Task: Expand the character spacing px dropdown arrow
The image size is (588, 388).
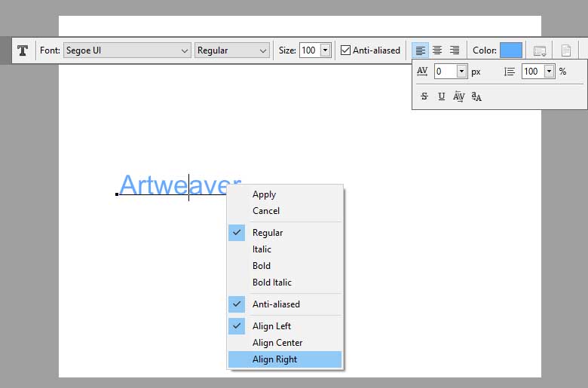Action: point(461,72)
